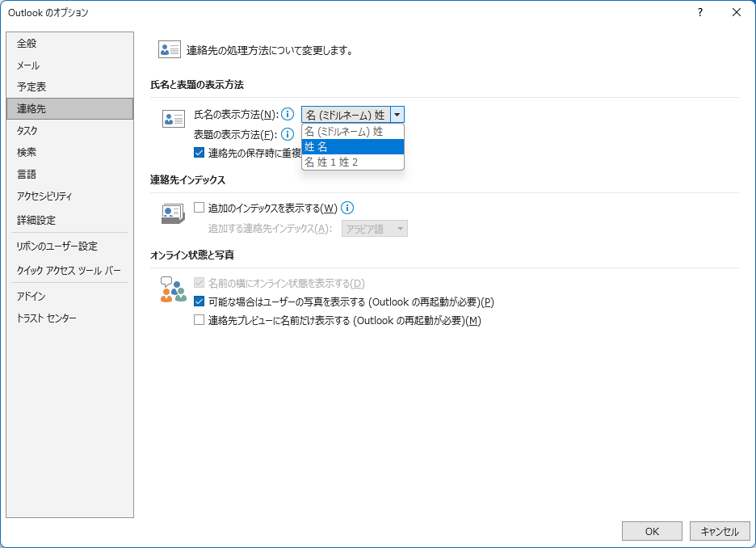Screen dimensions: 756x548
Task: Click 連絡先の処理方法について変更します text
Action: [x=270, y=50]
